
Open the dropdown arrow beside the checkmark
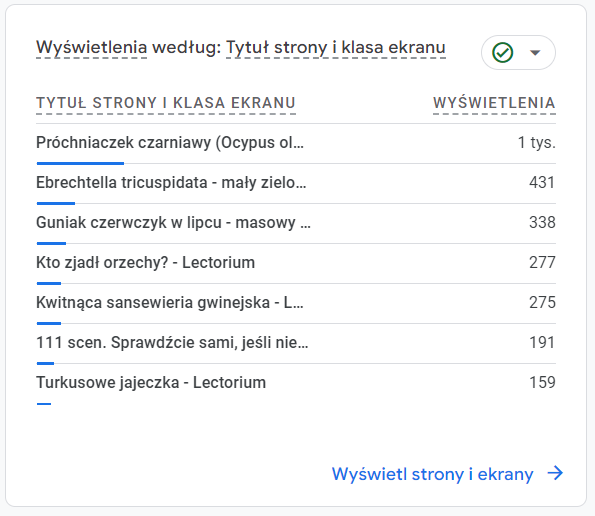click(x=535, y=53)
